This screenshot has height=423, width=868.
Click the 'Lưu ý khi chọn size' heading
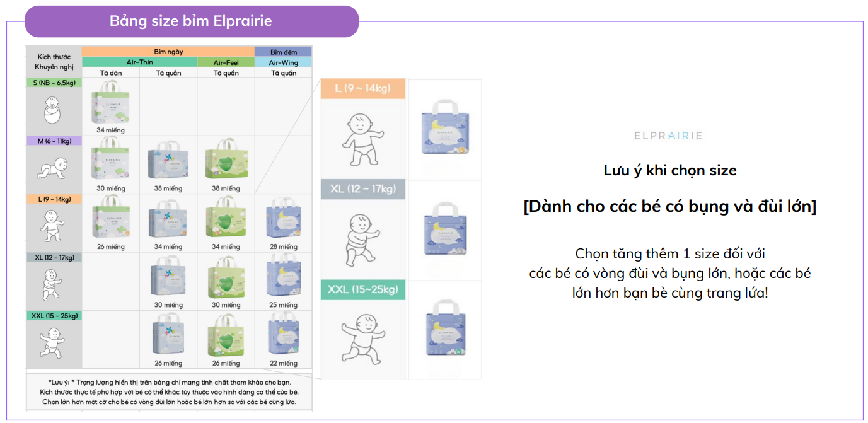(669, 170)
